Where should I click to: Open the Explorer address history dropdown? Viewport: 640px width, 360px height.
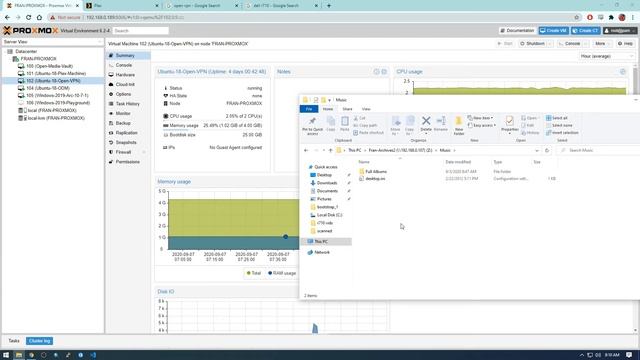[537, 150]
